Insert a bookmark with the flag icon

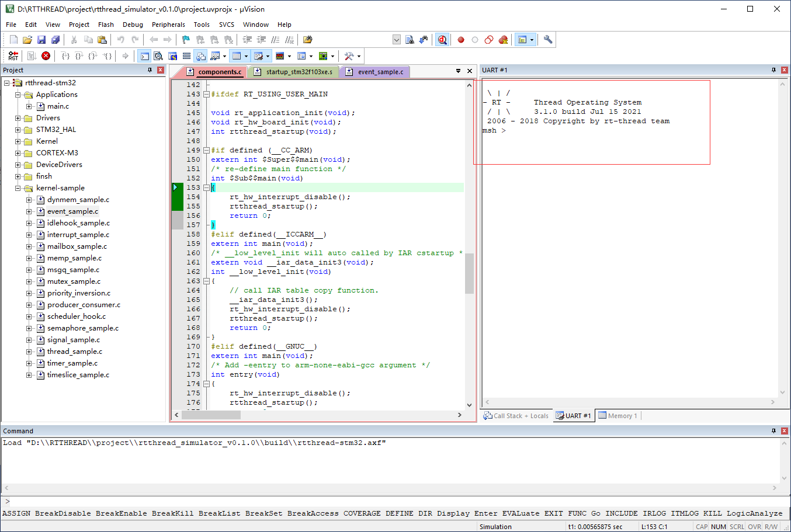[x=186, y=40]
